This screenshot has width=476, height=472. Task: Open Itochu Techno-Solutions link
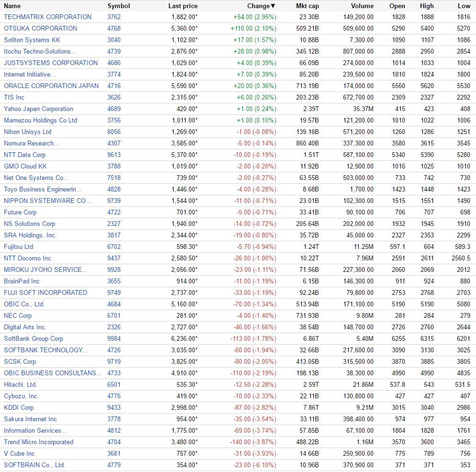click(x=40, y=52)
